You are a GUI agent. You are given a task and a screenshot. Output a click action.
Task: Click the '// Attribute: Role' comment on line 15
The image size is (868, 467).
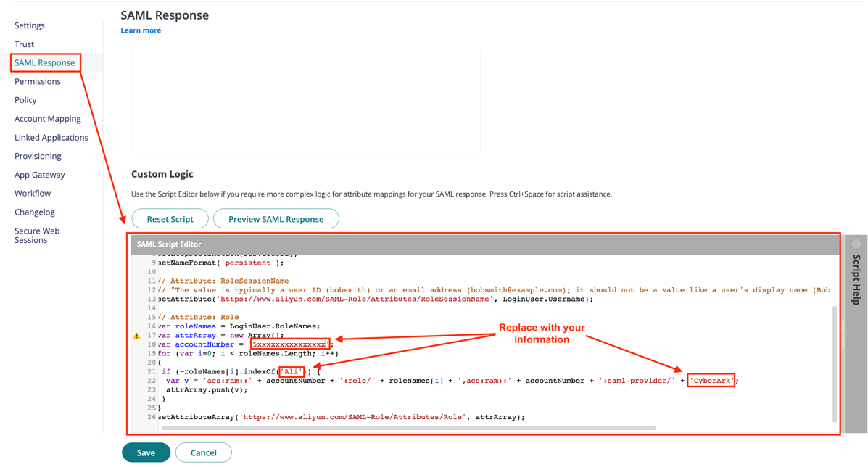(x=199, y=317)
